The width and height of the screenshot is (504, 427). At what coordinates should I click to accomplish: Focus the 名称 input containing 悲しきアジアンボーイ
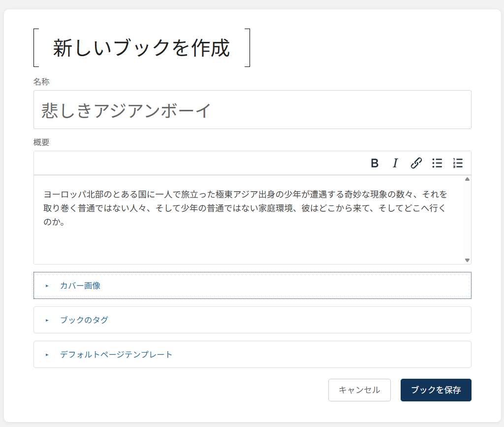point(252,110)
